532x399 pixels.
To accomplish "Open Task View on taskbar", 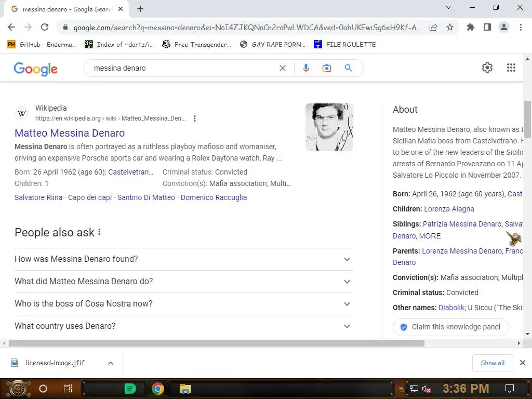I will 68,389.
